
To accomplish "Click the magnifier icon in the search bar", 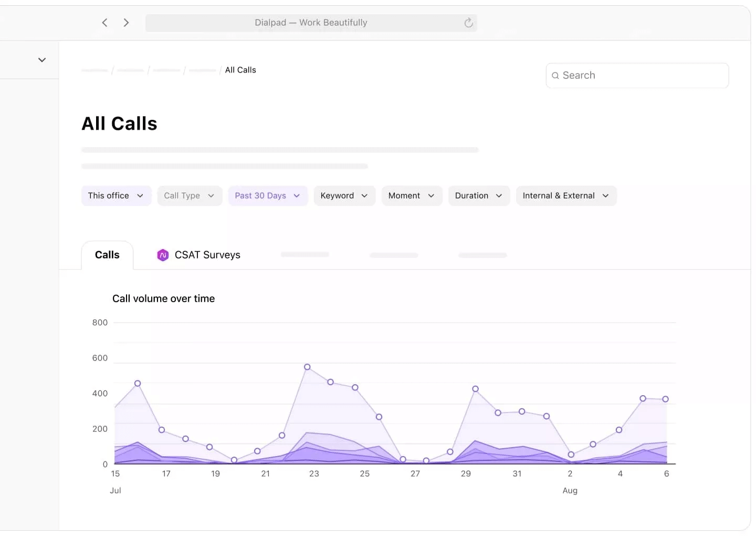I will pyautogui.click(x=555, y=76).
